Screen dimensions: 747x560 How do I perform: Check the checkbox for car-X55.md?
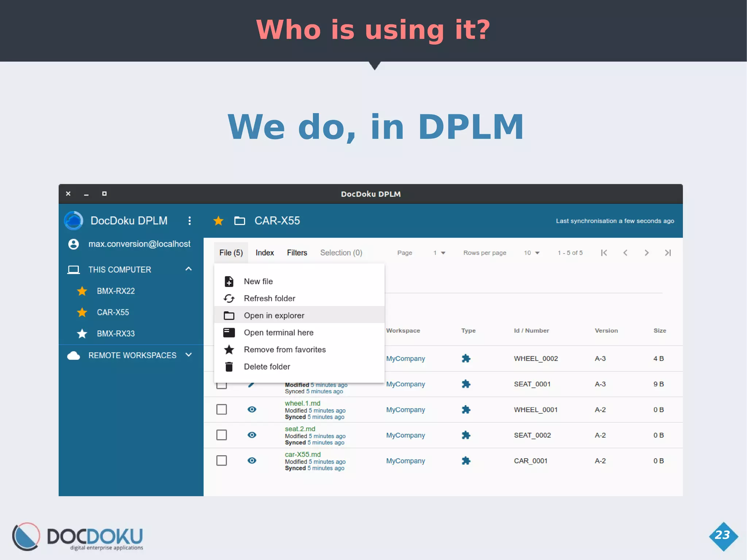pyautogui.click(x=222, y=461)
